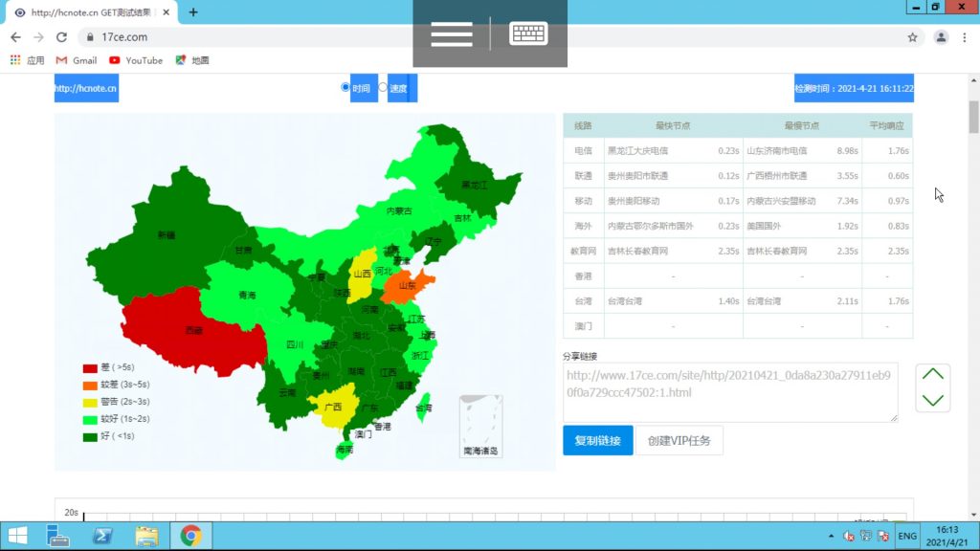980x551 pixels.
Task: Bookmark this page with the star icon
Action: [x=912, y=35]
